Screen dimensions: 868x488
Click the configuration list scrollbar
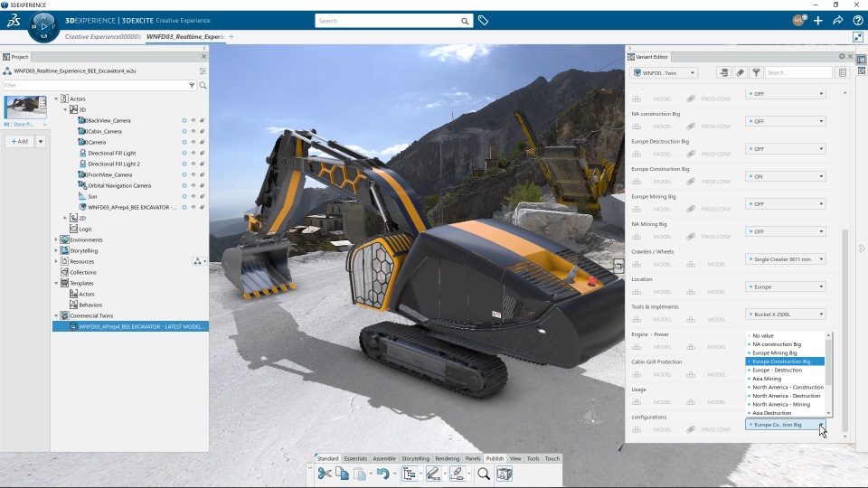coord(829,362)
